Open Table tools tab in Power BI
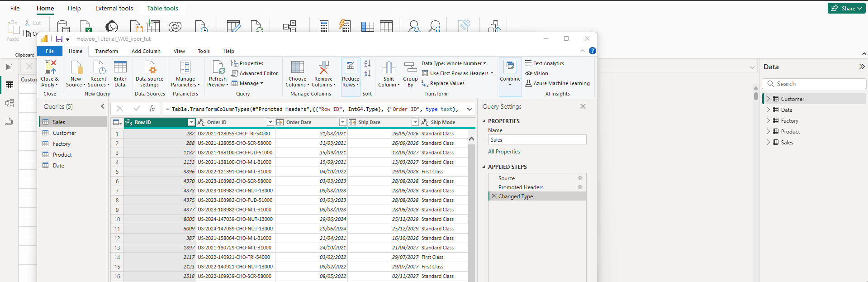 click(162, 8)
